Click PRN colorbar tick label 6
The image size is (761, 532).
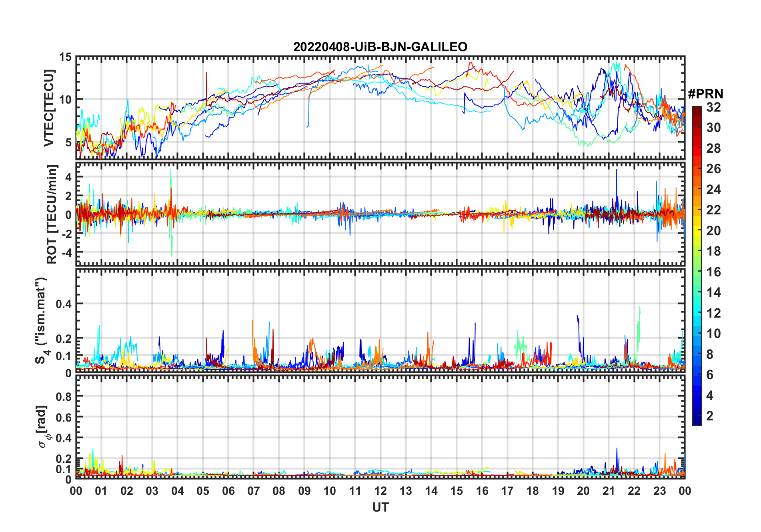coord(710,375)
